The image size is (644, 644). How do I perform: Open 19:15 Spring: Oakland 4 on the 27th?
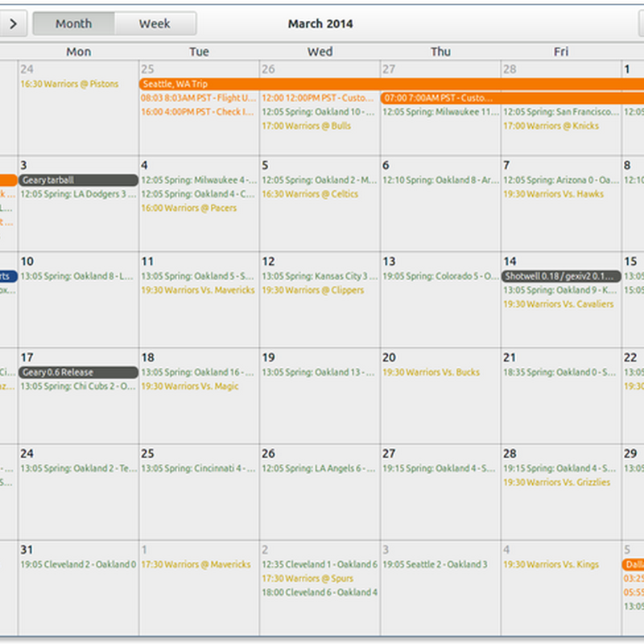[439, 469]
